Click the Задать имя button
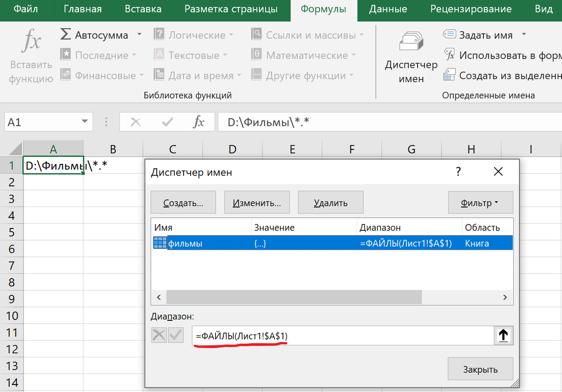 coord(478,35)
